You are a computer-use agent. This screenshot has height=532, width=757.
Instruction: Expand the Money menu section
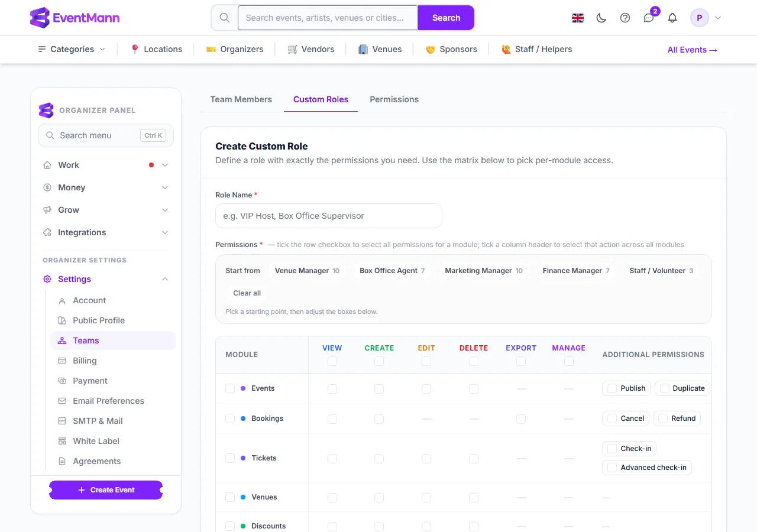(x=106, y=187)
